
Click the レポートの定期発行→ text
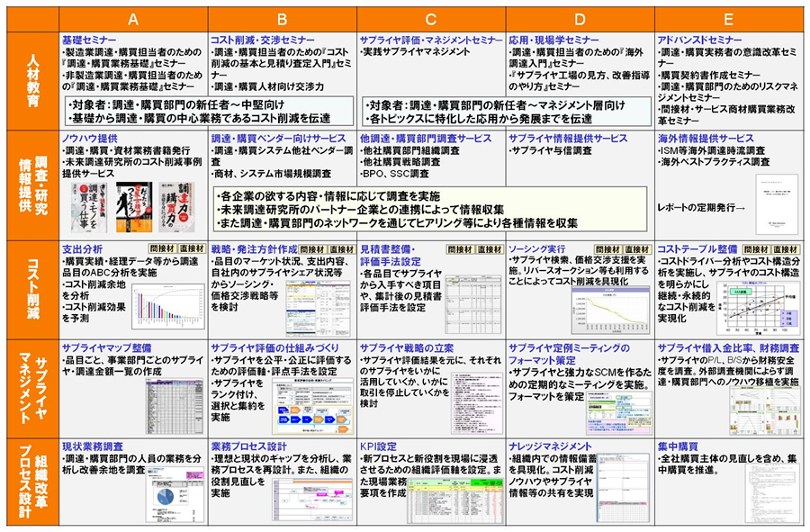coord(701,208)
